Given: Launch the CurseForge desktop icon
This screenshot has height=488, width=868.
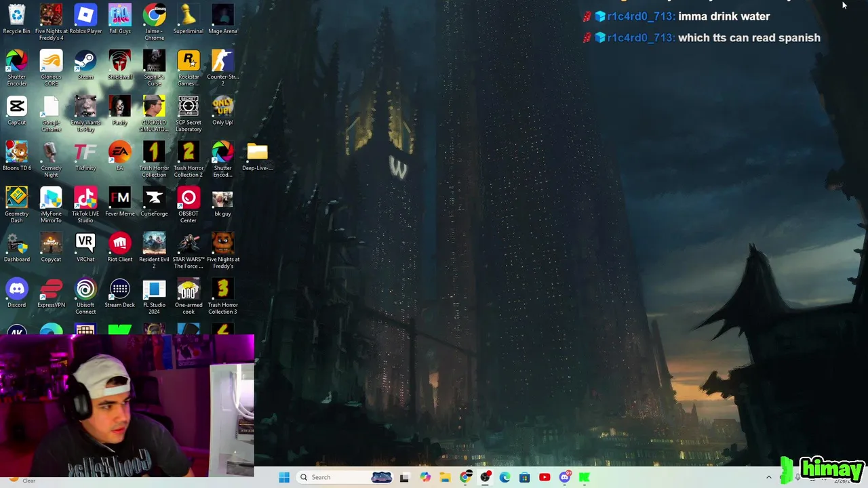Looking at the screenshot, I should (154, 202).
